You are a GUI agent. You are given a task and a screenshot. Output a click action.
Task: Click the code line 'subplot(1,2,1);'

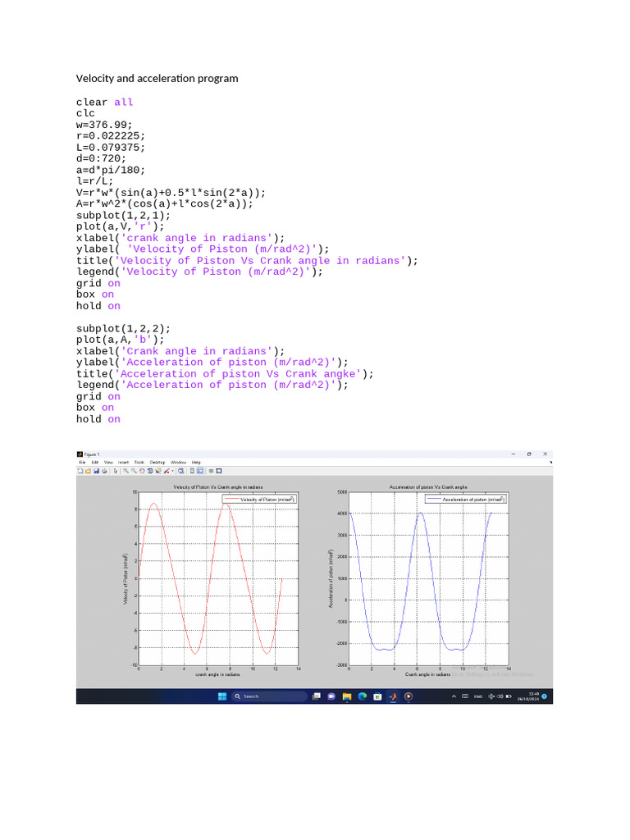123,216
